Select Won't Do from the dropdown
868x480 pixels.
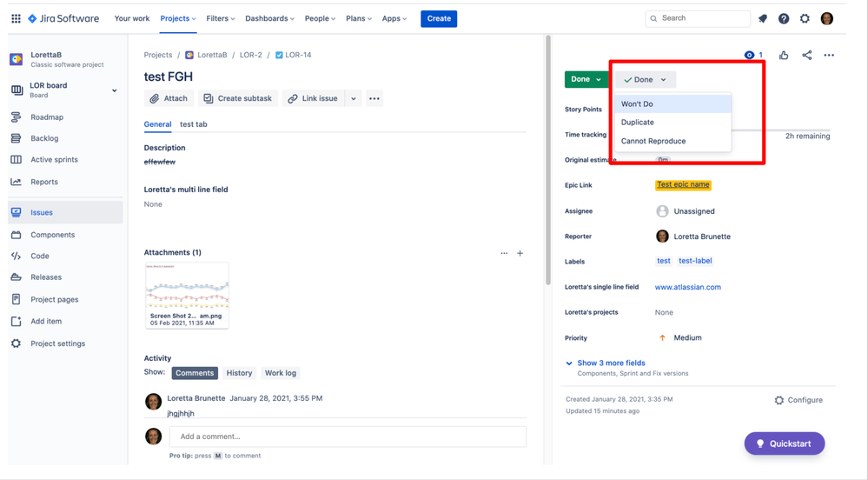coord(673,103)
